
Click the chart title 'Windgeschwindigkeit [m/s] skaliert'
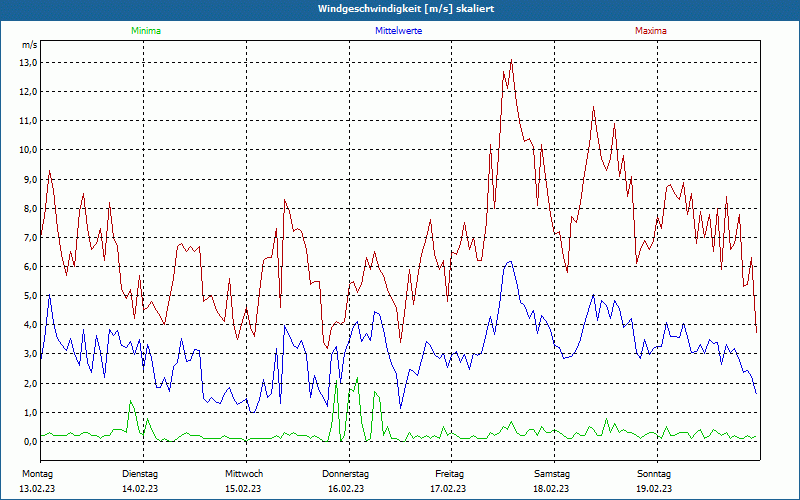coord(406,9)
